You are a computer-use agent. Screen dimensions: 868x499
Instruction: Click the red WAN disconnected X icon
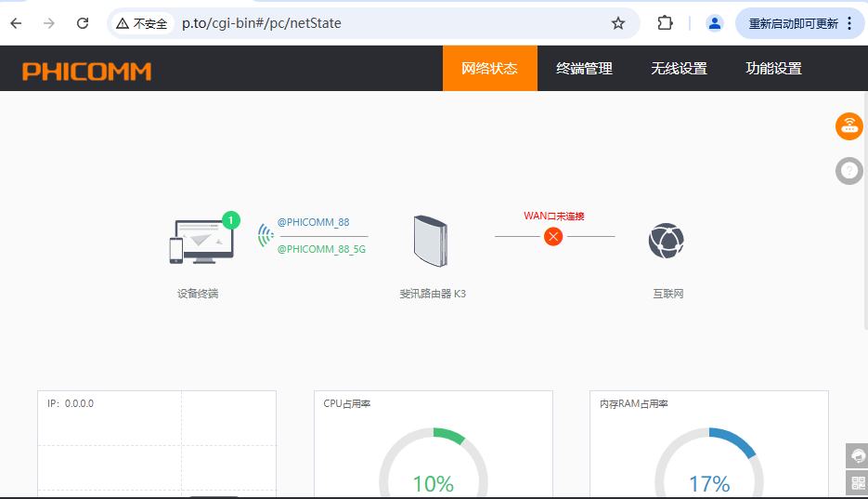553,236
